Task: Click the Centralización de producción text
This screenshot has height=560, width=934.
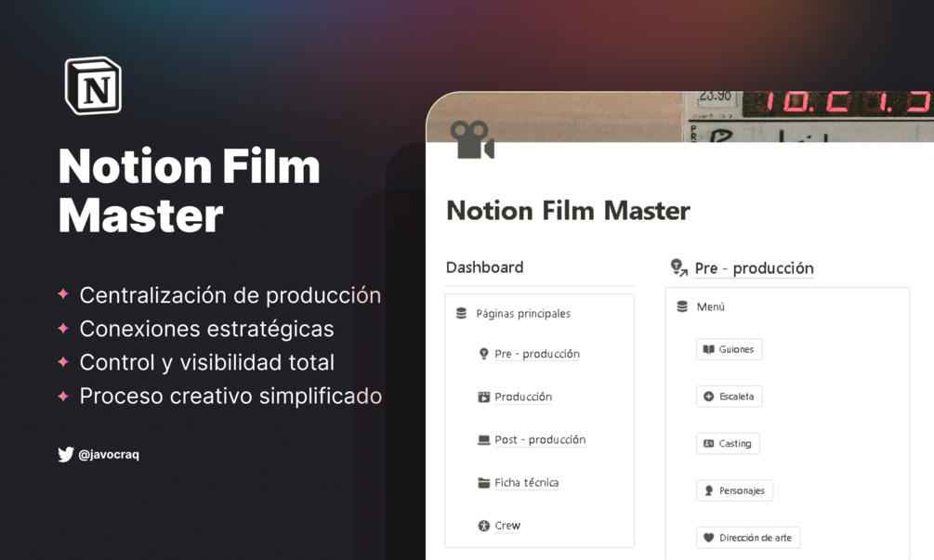Action: [230, 295]
